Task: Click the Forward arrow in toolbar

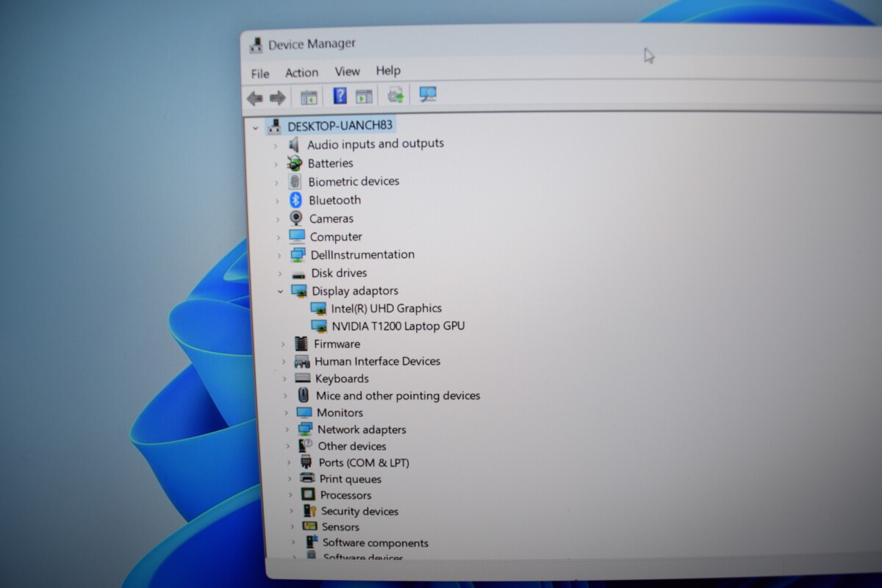Action: 277,98
